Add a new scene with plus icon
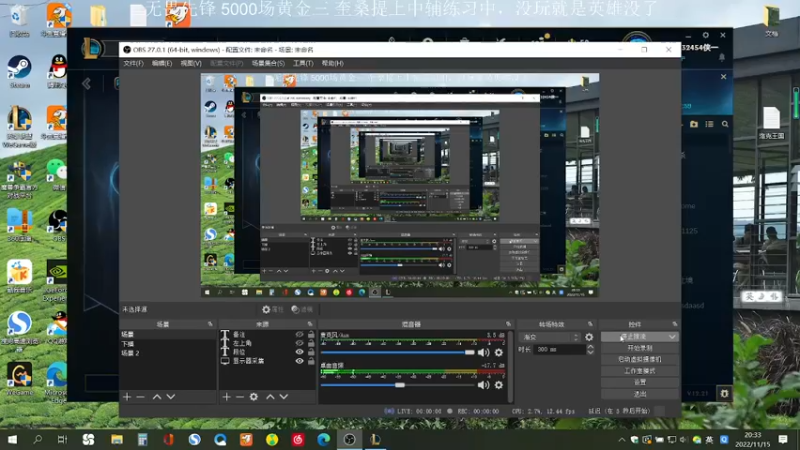Viewport: 800px width, 450px height. tap(127, 396)
